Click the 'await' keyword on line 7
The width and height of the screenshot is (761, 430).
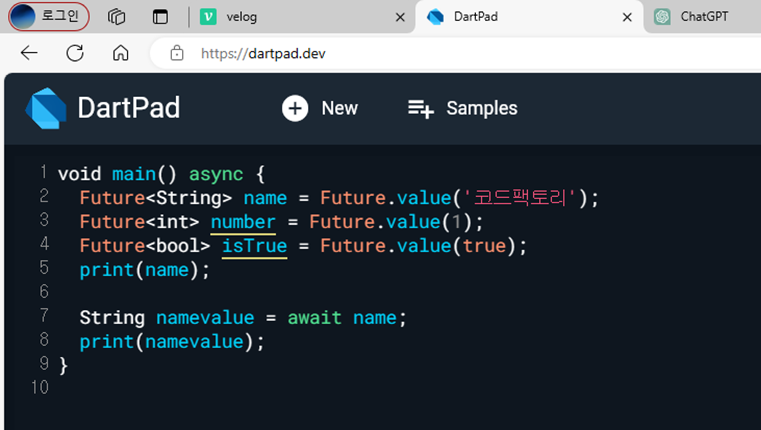[314, 318]
